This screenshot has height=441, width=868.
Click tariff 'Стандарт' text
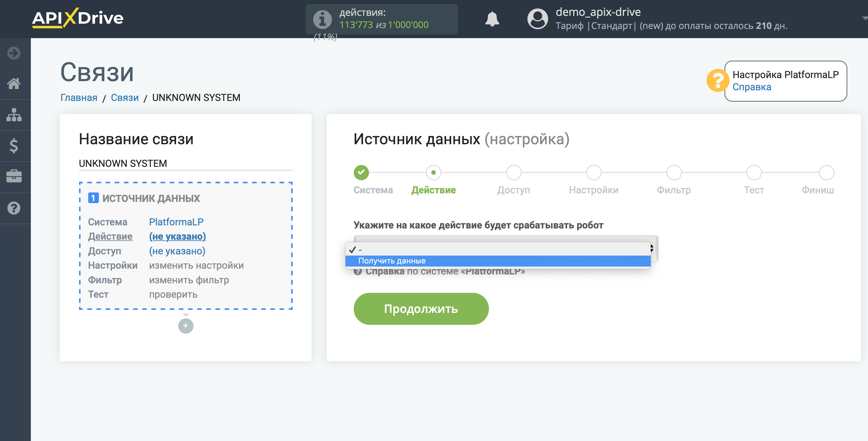[612, 26]
